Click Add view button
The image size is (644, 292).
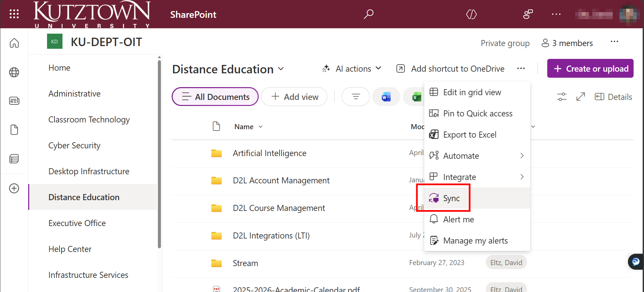tap(294, 97)
